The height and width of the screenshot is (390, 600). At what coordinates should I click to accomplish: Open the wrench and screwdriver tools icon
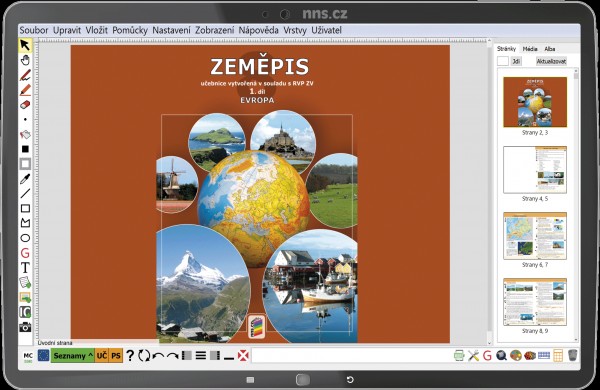point(473,356)
